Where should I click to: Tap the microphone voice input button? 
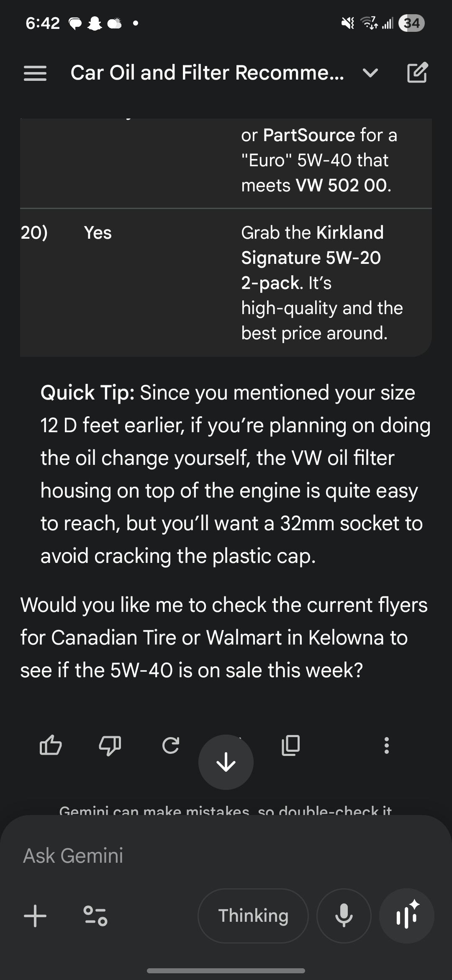(x=344, y=916)
